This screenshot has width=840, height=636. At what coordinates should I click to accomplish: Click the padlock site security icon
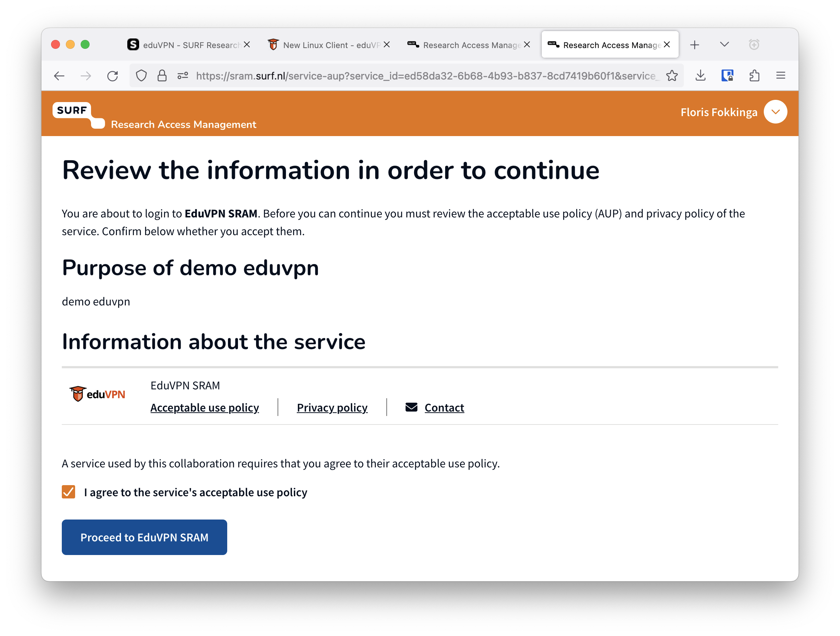[x=162, y=76]
